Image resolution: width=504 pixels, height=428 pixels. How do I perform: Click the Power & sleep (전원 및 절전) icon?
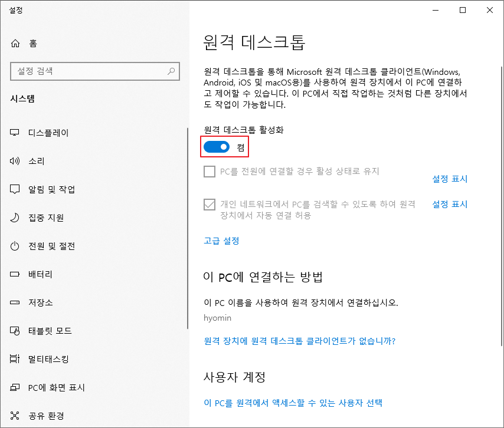(15, 246)
